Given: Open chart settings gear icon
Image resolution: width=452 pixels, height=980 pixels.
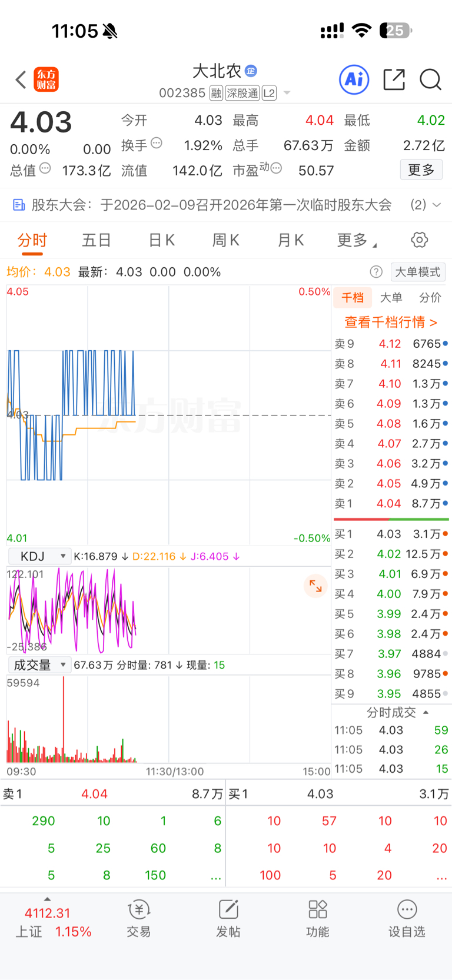Looking at the screenshot, I should click(420, 240).
